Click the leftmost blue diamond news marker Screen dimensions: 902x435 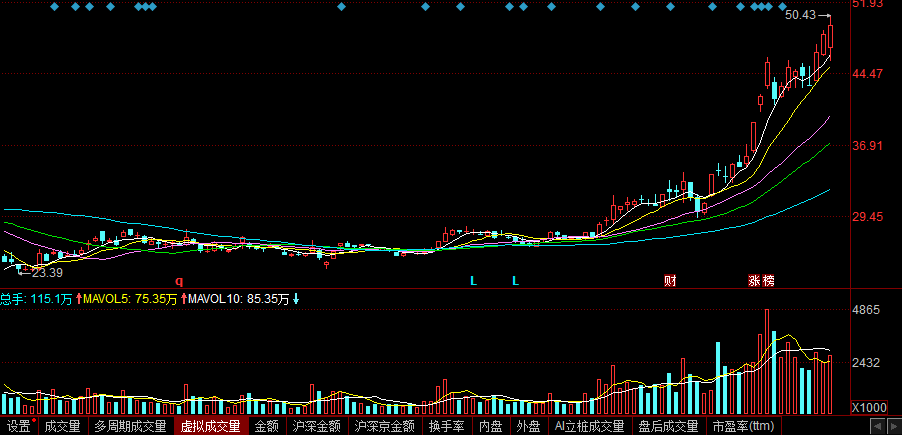(53, 7)
